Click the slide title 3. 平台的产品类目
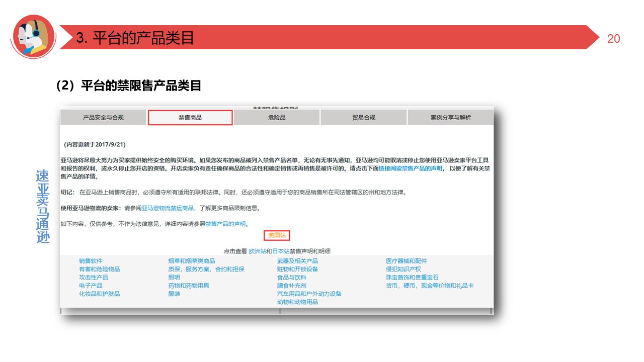This screenshot has width=644, height=362. coord(135,38)
